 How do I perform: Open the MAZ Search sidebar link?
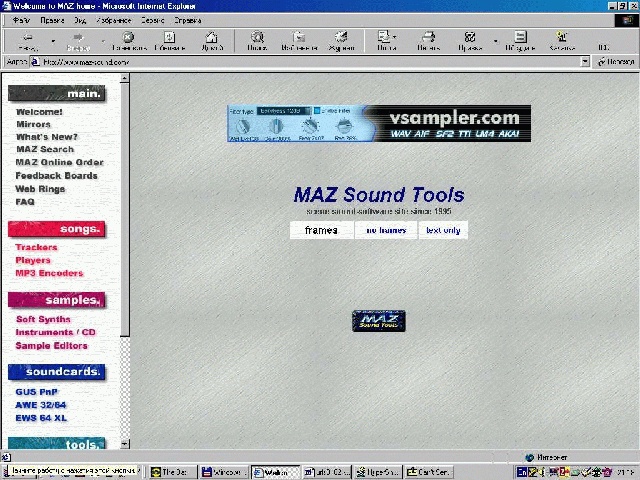click(x=45, y=149)
